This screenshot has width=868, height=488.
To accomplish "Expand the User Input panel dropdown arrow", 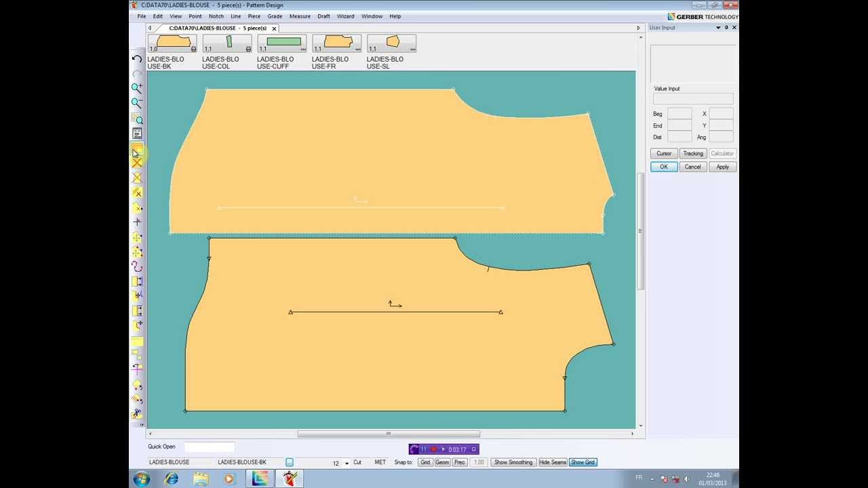I will (x=718, y=28).
